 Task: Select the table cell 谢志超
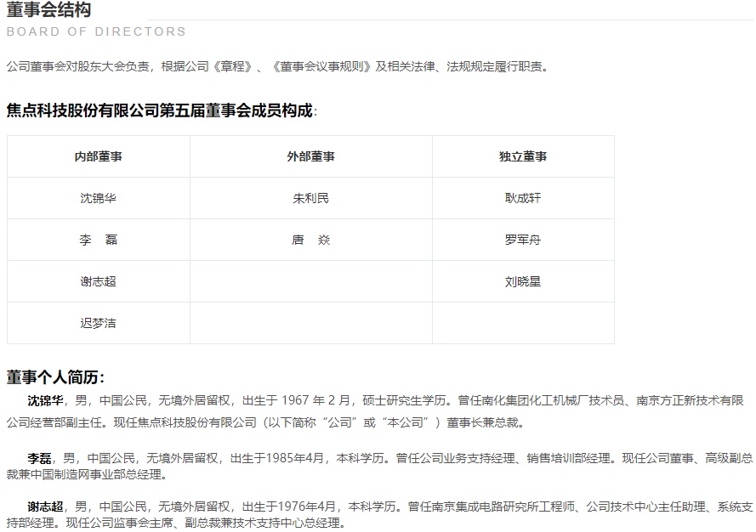(x=99, y=281)
